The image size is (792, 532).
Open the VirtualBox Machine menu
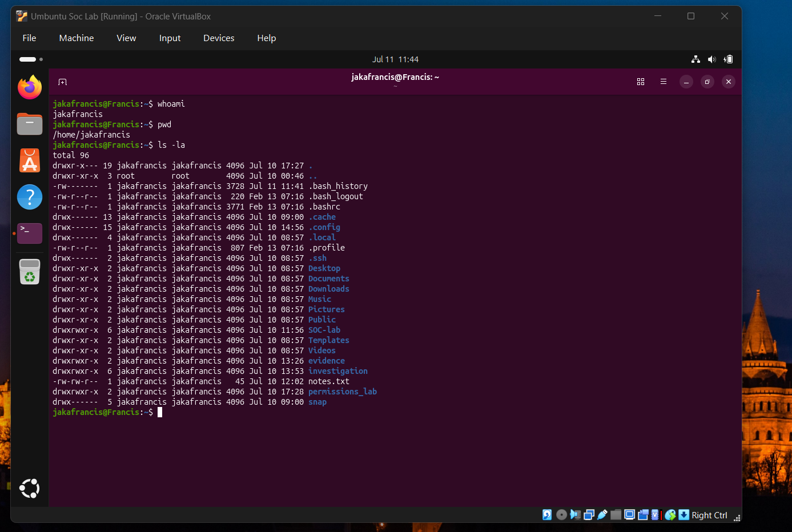(77, 38)
